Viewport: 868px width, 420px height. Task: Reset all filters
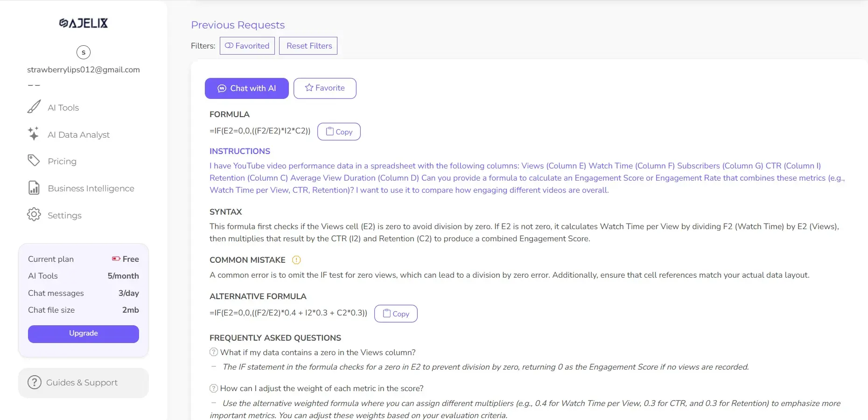point(308,45)
